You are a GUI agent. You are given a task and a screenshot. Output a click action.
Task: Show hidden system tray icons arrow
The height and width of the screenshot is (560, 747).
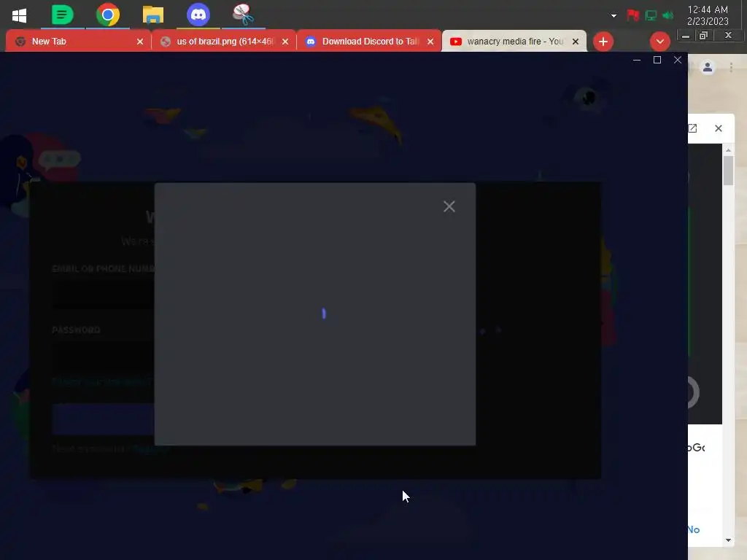[x=614, y=16]
